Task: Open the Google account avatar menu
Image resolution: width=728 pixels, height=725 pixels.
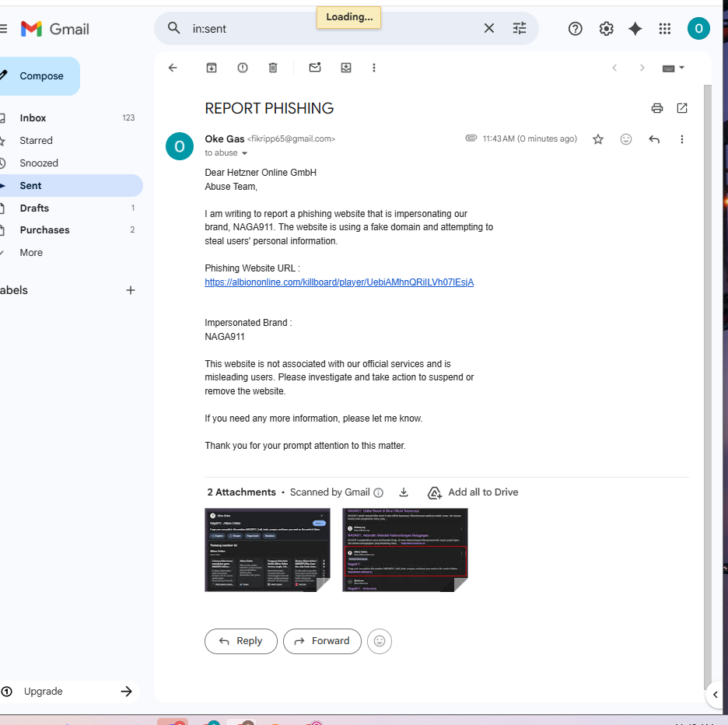Action: click(x=698, y=29)
